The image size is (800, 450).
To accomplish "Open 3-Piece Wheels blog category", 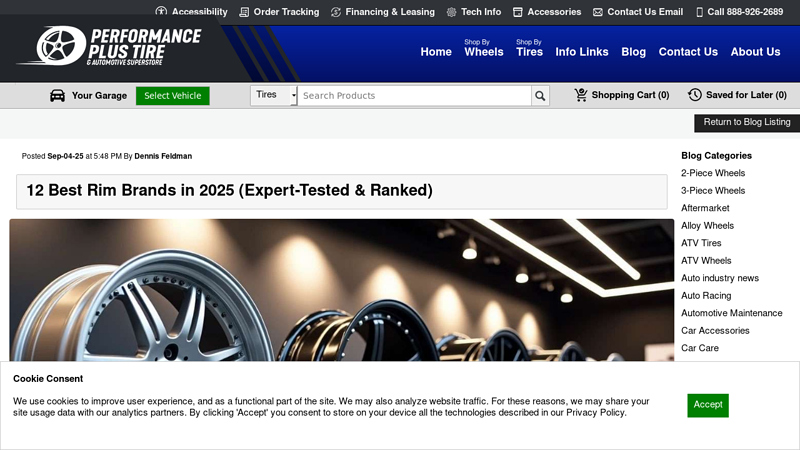I will click(713, 190).
